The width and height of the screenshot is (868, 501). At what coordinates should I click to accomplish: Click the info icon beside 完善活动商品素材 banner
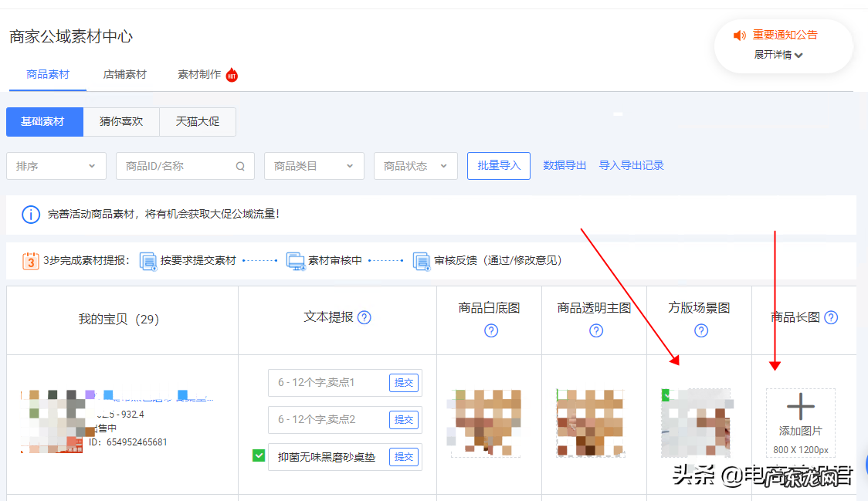31,215
